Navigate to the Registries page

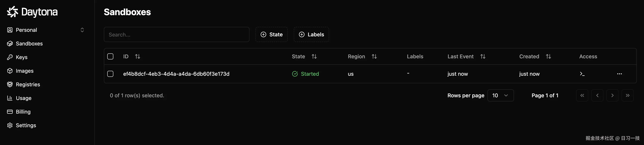tap(28, 85)
